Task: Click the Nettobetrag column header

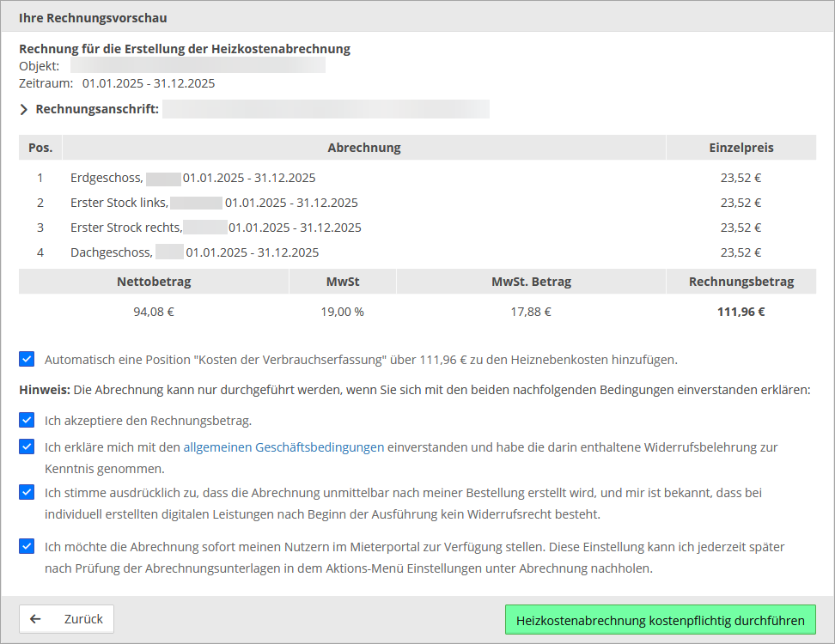Action: coord(154,282)
